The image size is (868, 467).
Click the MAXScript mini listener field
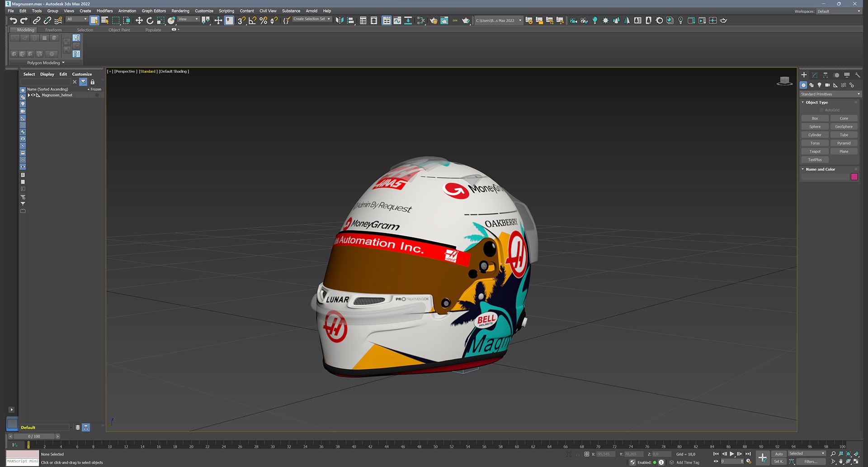click(23, 461)
